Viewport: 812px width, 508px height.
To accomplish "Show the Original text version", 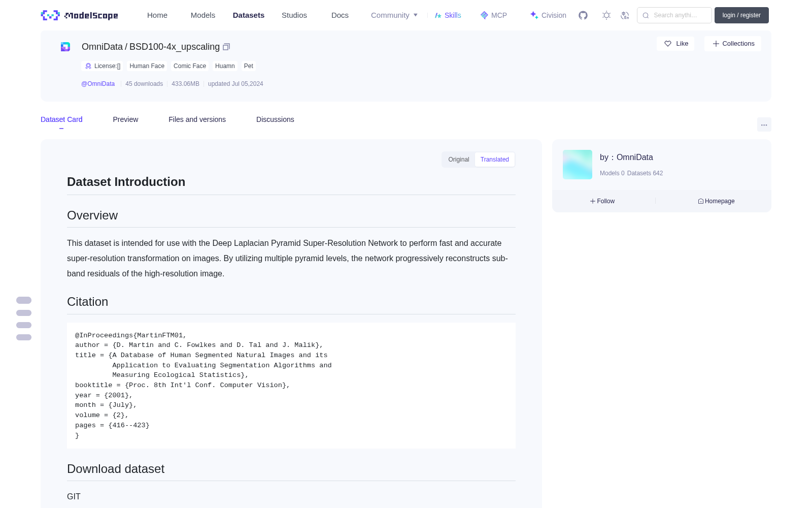I will tap(459, 160).
